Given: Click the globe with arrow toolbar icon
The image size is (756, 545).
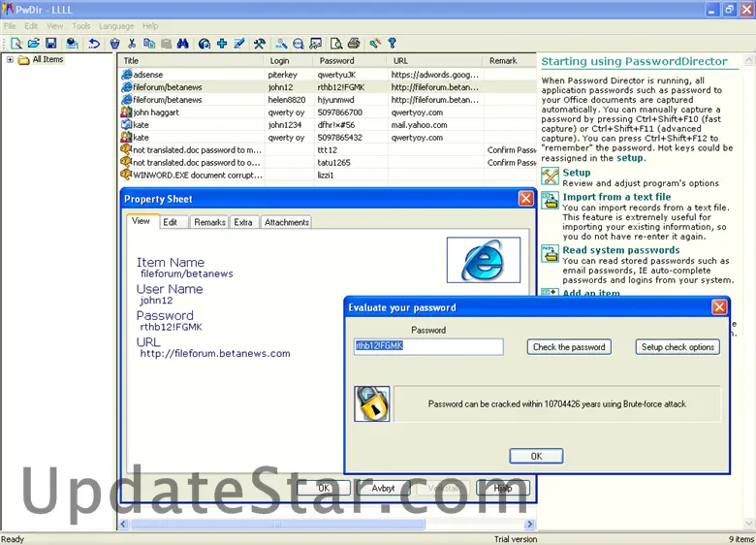Looking at the screenshot, I should click(205, 44).
